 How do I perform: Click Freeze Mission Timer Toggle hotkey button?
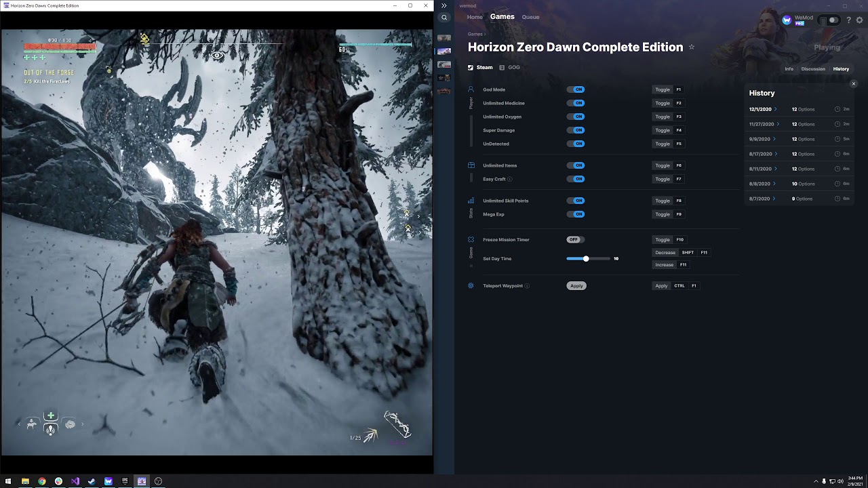coord(663,239)
